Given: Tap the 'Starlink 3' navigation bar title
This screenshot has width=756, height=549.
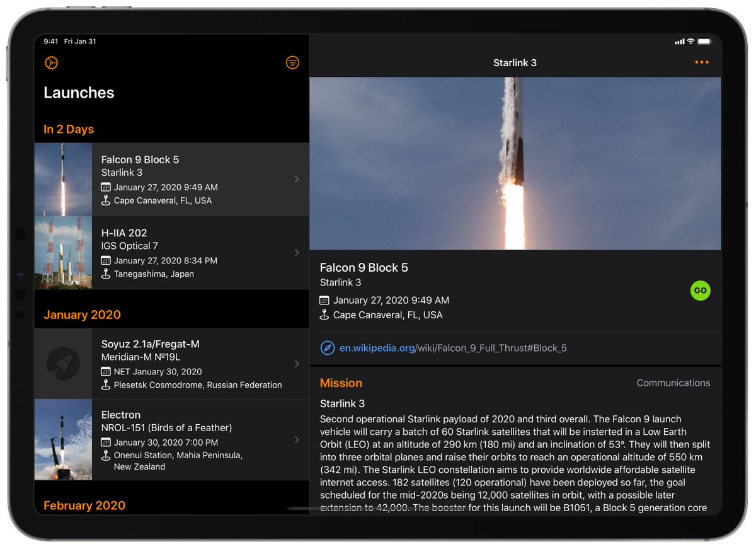Looking at the screenshot, I should point(515,62).
